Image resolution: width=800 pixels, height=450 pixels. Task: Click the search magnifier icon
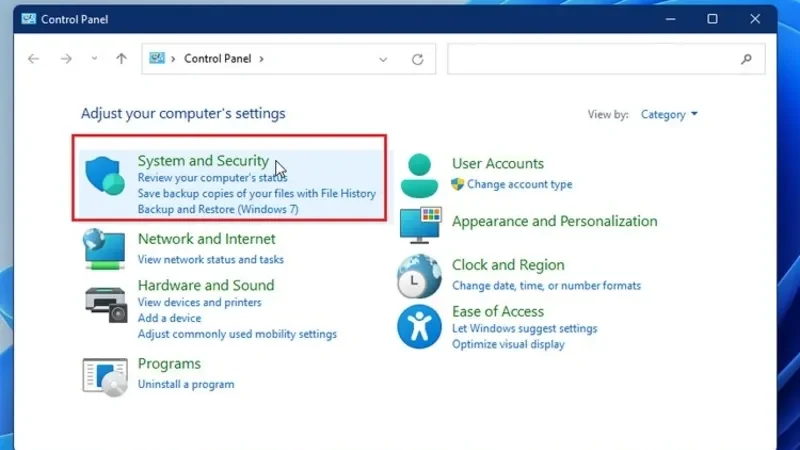point(746,59)
